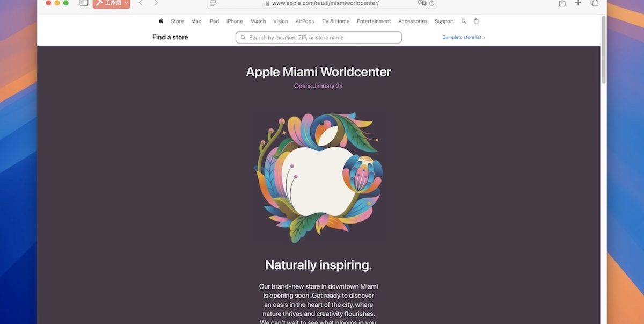The image size is (644, 324).
Task: Open the Share button in toolbar
Action: [562, 3]
